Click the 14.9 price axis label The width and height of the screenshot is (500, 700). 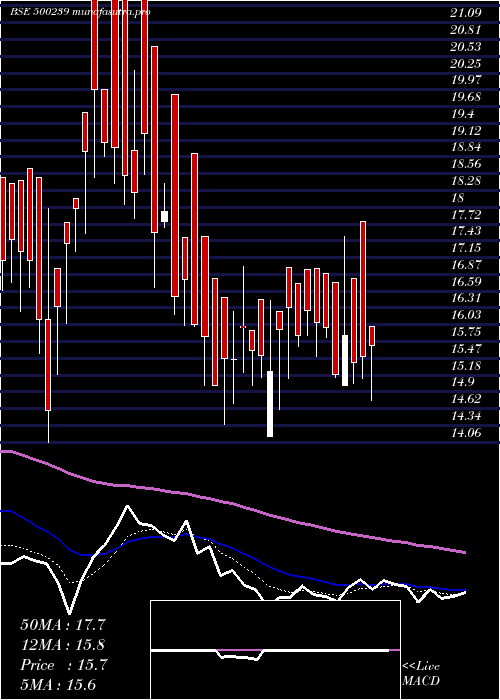click(x=462, y=382)
